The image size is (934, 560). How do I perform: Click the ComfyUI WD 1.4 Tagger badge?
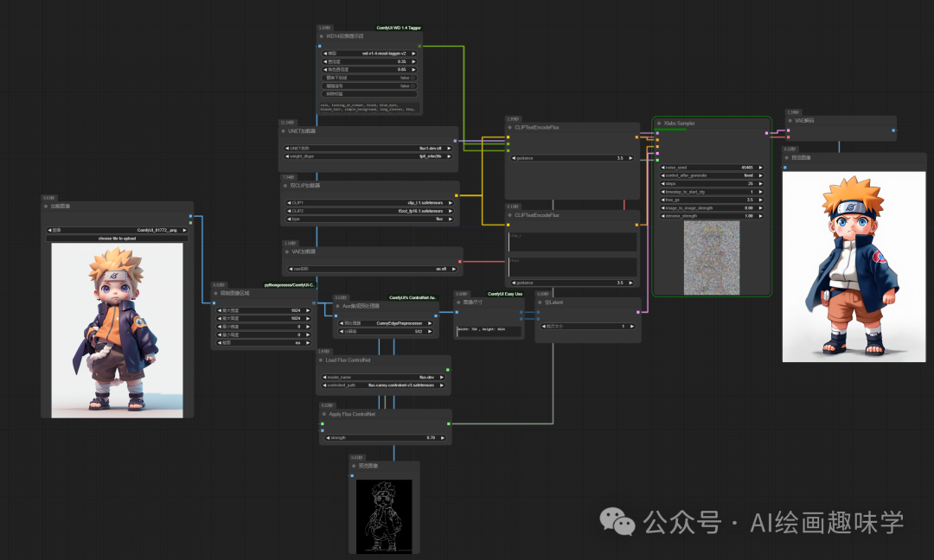[x=399, y=28]
